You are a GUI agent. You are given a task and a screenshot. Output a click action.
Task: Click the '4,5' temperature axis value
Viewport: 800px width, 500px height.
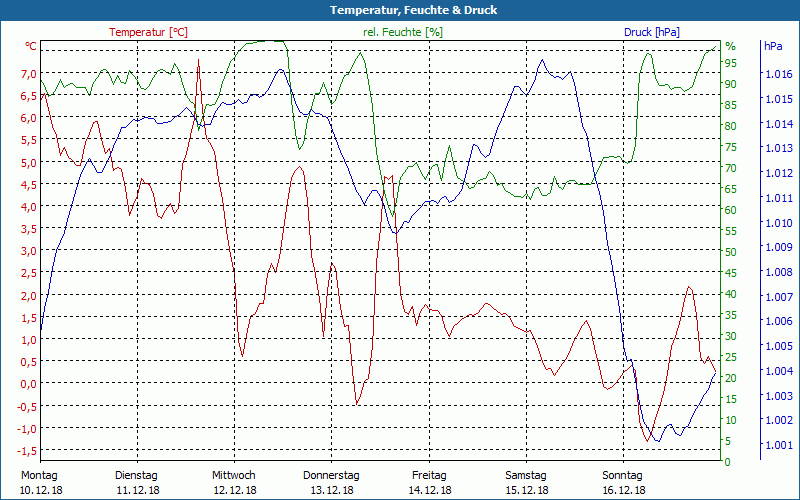click(29, 185)
